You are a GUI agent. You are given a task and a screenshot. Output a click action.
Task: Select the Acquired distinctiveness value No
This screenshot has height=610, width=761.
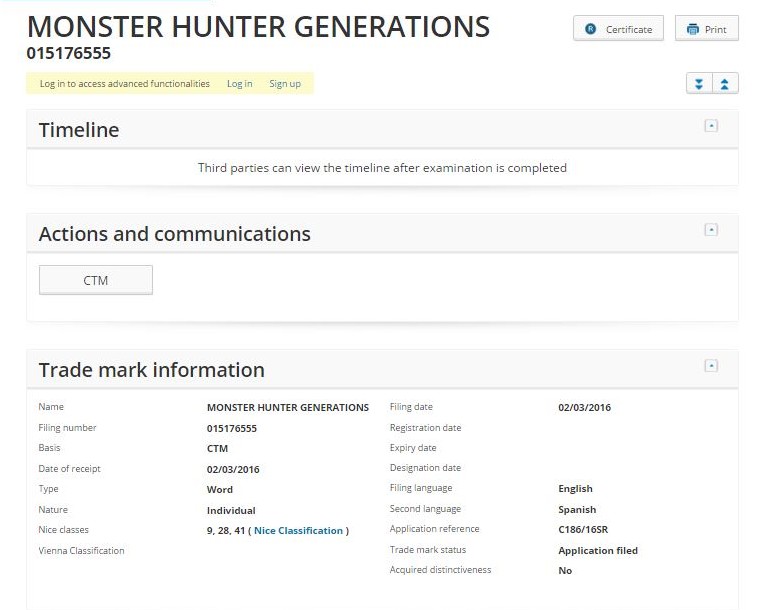(x=565, y=571)
